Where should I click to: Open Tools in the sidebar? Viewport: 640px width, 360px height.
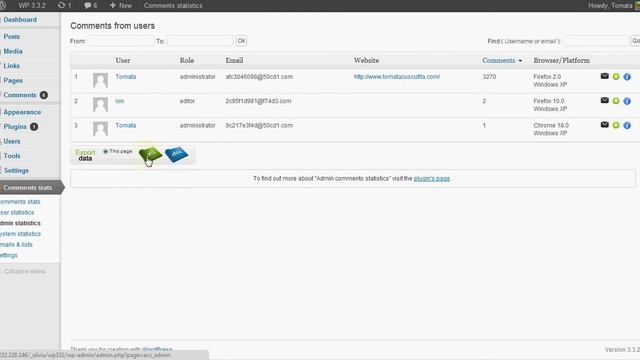click(x=12, y=156)
